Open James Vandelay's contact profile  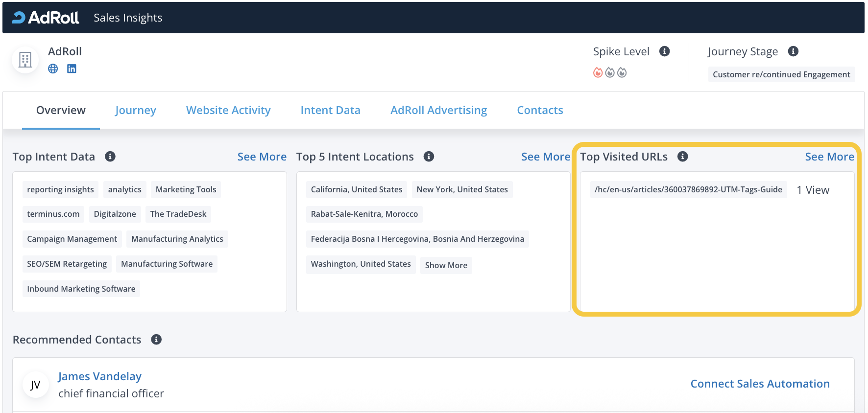(100, 376)
